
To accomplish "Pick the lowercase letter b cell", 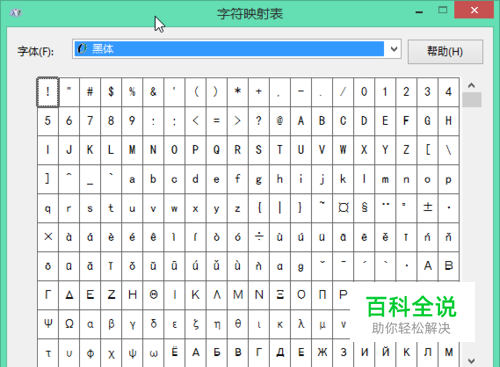I will [153, 179].
